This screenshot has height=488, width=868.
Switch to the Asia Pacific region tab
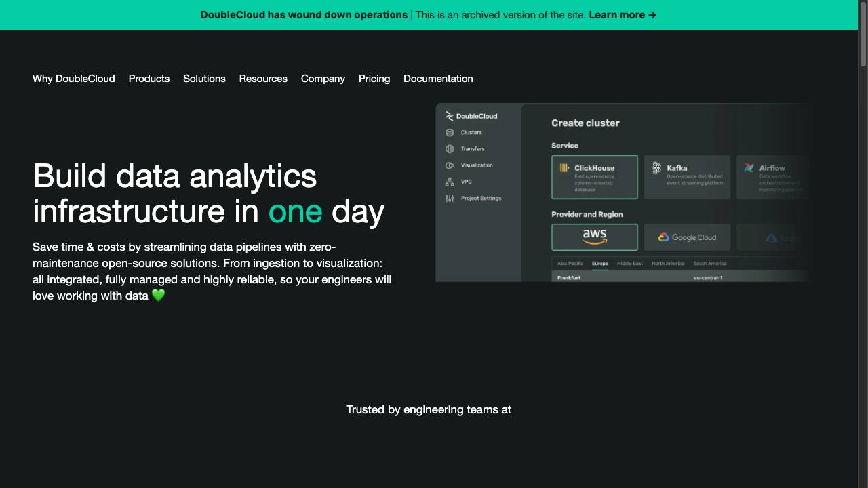tap(570, 264)
